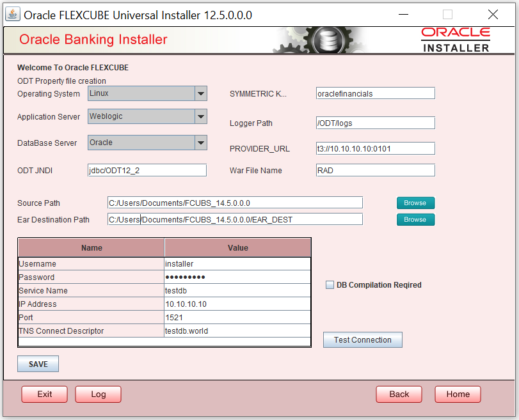The image size is (519, 420).
Task: Click the Name column header
Action: (92, 247)
